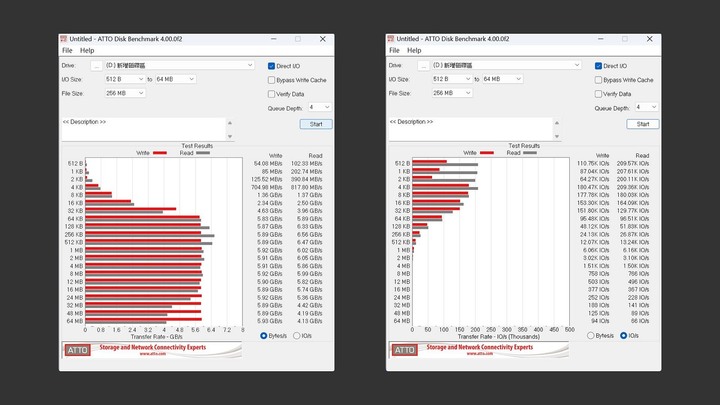This screenshot has width=720, height=405.
Task: Click Start button in right ATTO window
Action: [643, 124]
